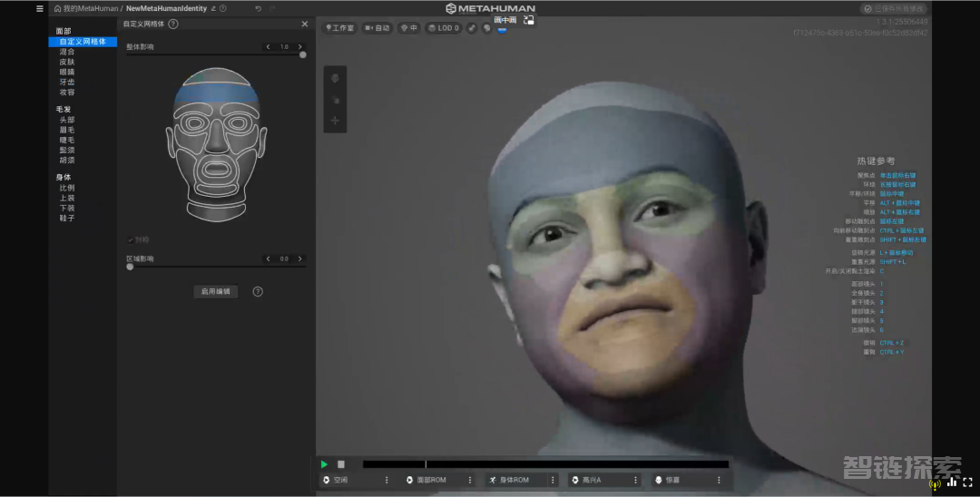
Task: Click the 区域影响 value field 0.0
Action: [x=284, y=258]
